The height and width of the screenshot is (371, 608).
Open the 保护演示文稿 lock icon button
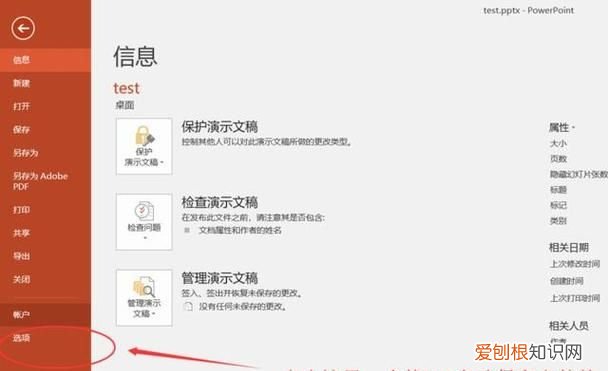(144, 147)
